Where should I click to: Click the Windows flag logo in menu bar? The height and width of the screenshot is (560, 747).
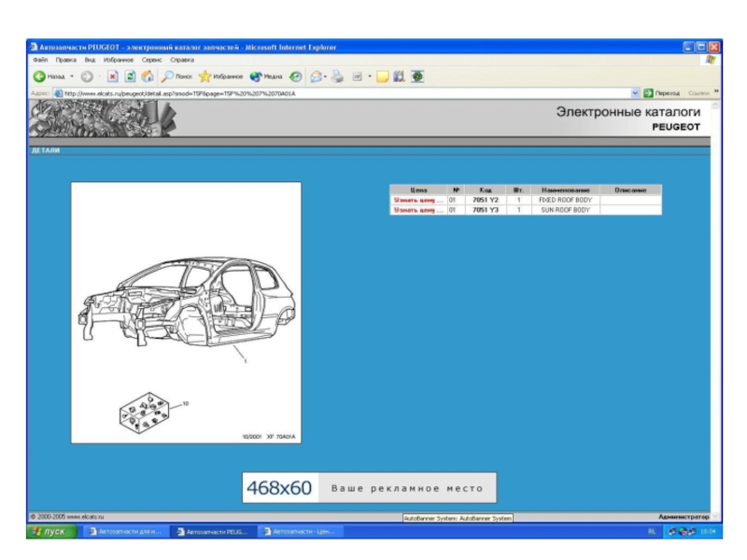click(711, 60)
